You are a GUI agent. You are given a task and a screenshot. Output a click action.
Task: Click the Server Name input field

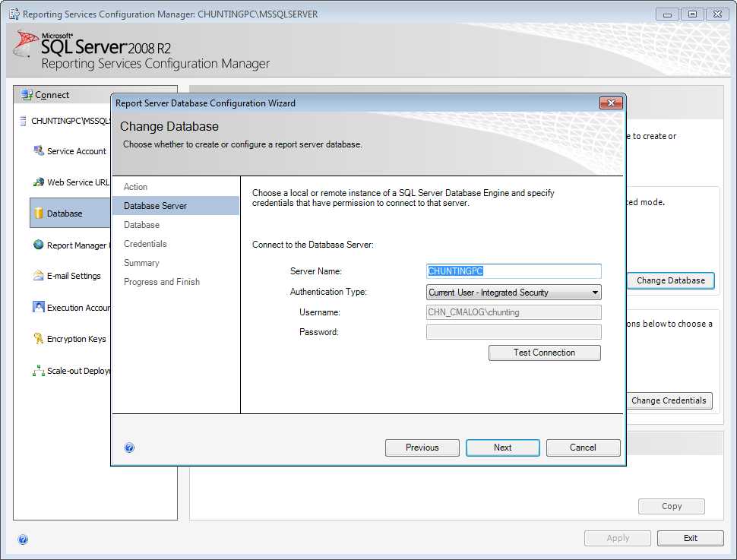pos(514,271)
